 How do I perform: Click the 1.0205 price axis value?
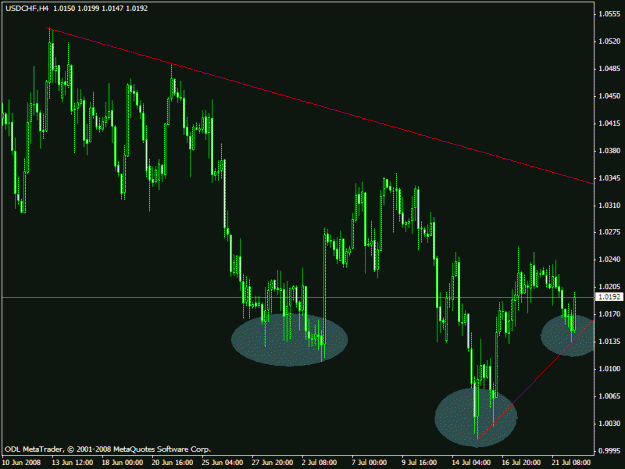pos(610,287)
